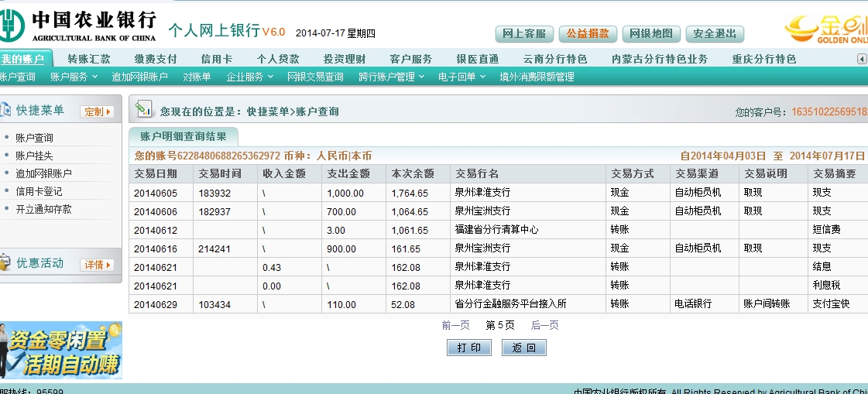This screenshot has width=868, height=394.
Task: Open the 电子回单 dropdown menu
Action: click(x=461, y=77)
